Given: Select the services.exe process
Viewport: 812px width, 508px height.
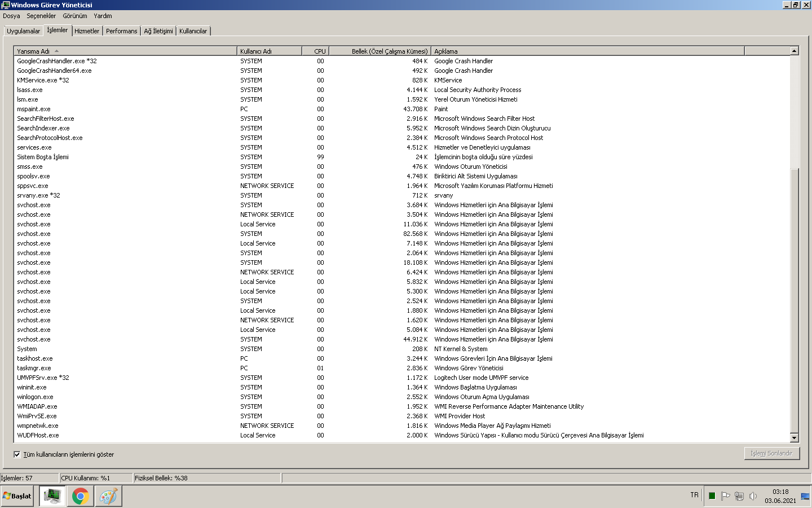Looking at the screenshot, I should [x=401, y=147].
